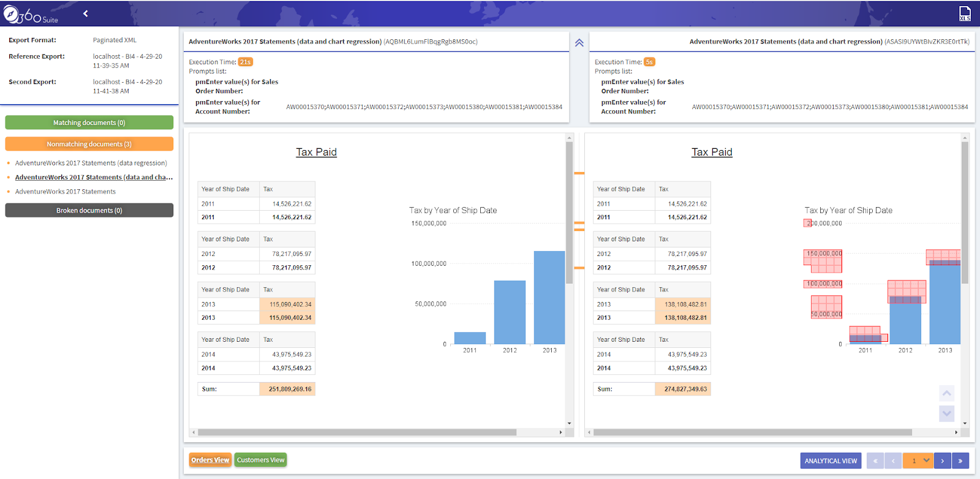Go to last page button
980x479 pixels.
960,461
